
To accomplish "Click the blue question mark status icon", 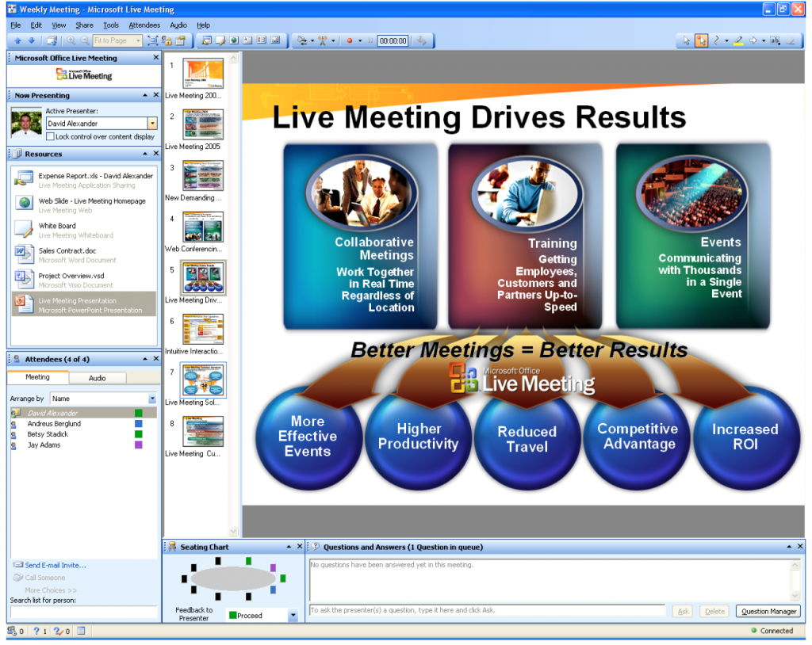I will pos(36,631).
